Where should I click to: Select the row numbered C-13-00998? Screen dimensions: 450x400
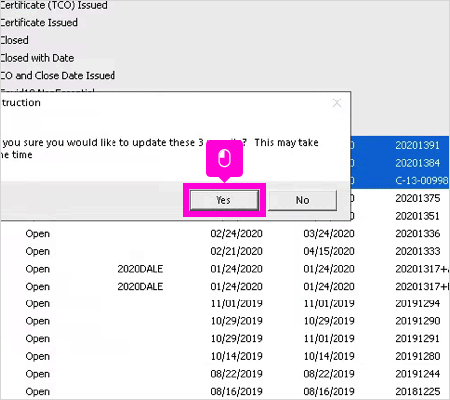coord(400,180)
